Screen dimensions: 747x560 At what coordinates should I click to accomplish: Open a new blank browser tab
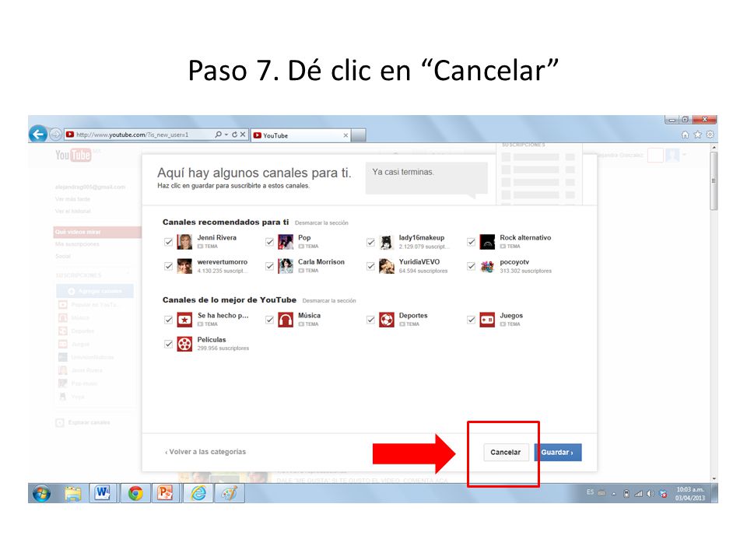tap(359, 135)
